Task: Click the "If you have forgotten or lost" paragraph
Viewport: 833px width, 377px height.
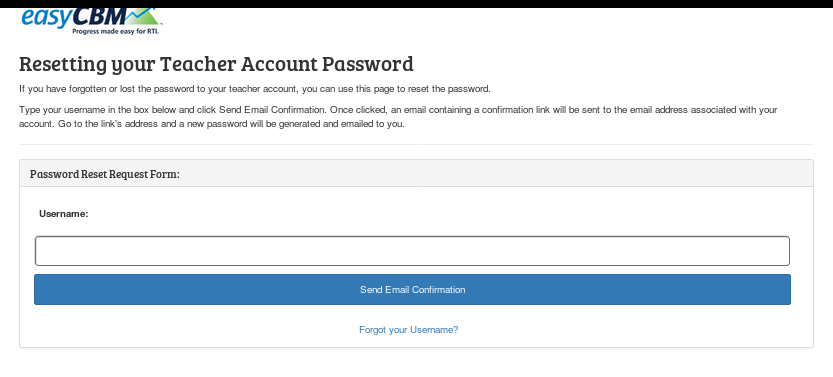Action: pos(255,89)
